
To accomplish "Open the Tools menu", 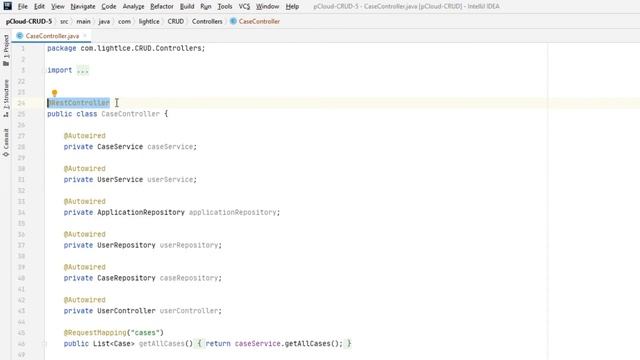I will pos(224,7).
